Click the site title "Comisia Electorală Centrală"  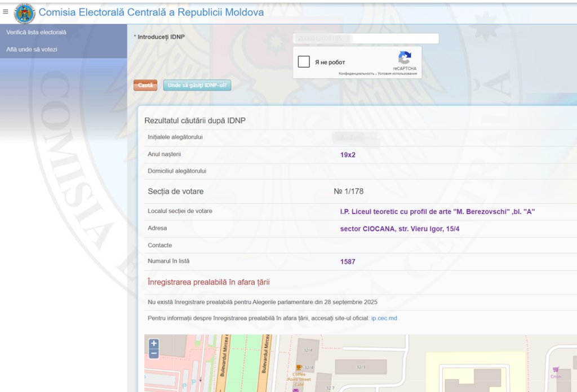point(151,12)
